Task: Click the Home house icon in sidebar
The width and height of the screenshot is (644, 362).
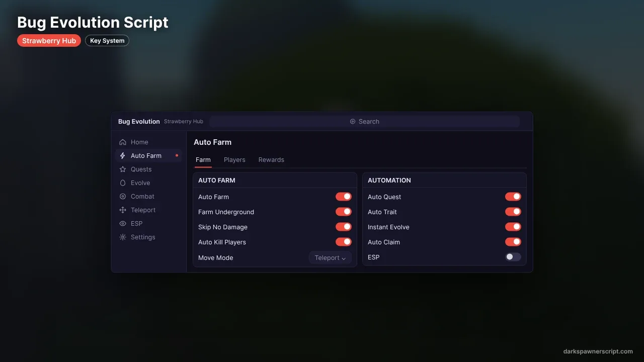Action: (x=123, y=142)
